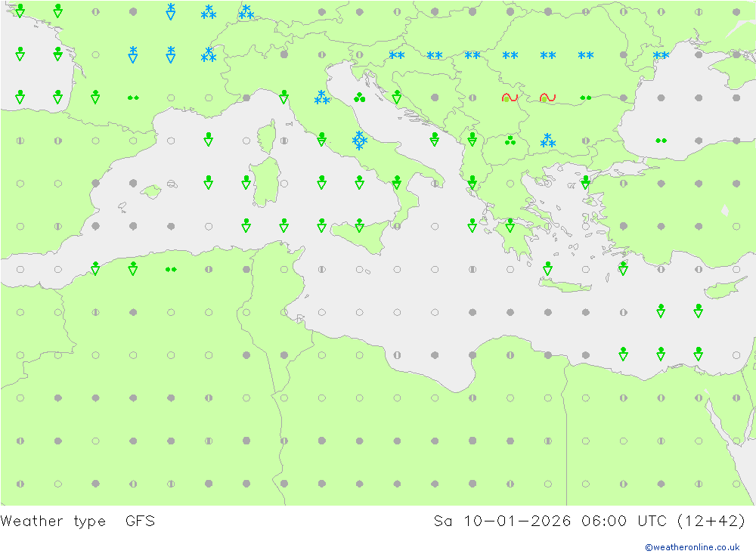Select the blue triple-snowflake symbol over Bulgaria

click(x=547, y=141)
